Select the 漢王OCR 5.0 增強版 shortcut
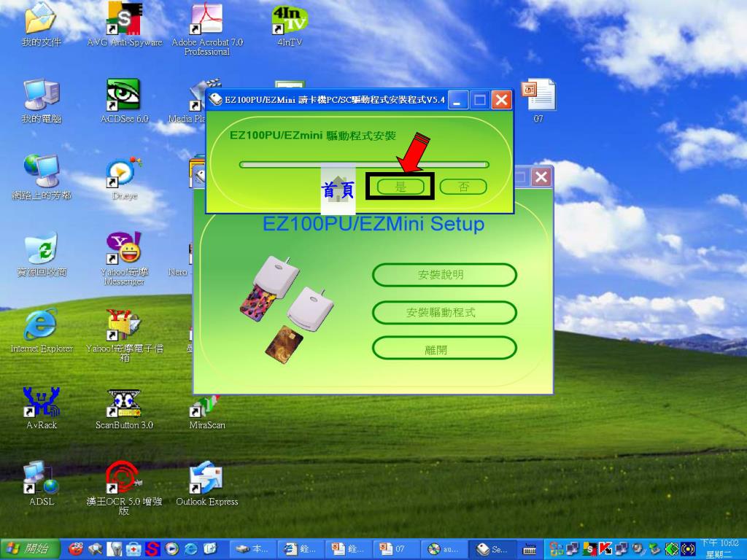This screenshot has width=747, height=560. 124,488
